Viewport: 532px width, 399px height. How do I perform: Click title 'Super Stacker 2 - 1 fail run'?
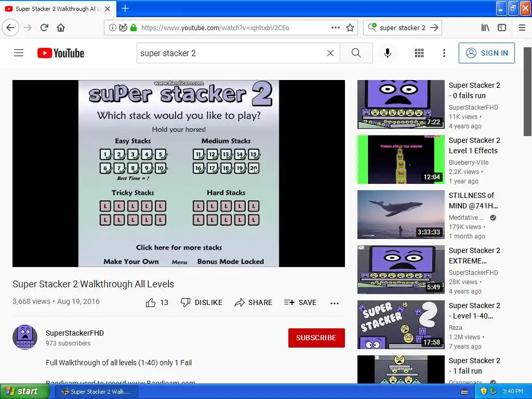[x=474, y=365]
